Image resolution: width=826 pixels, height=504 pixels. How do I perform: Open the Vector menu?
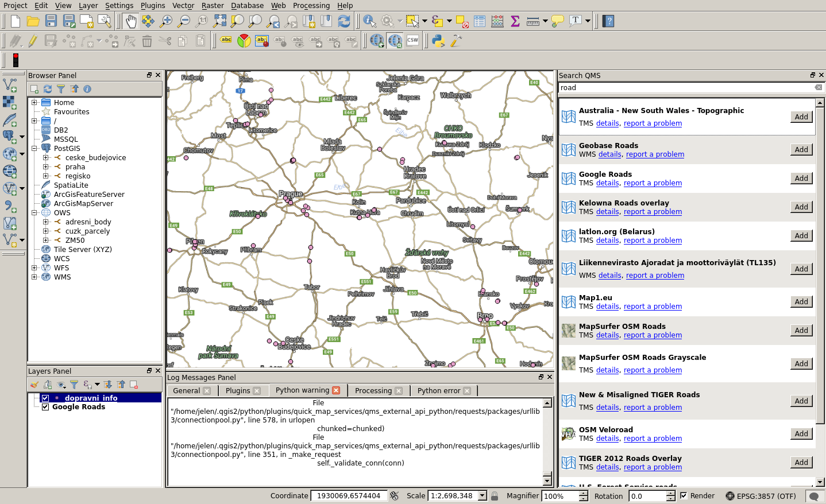click(183, 5)
